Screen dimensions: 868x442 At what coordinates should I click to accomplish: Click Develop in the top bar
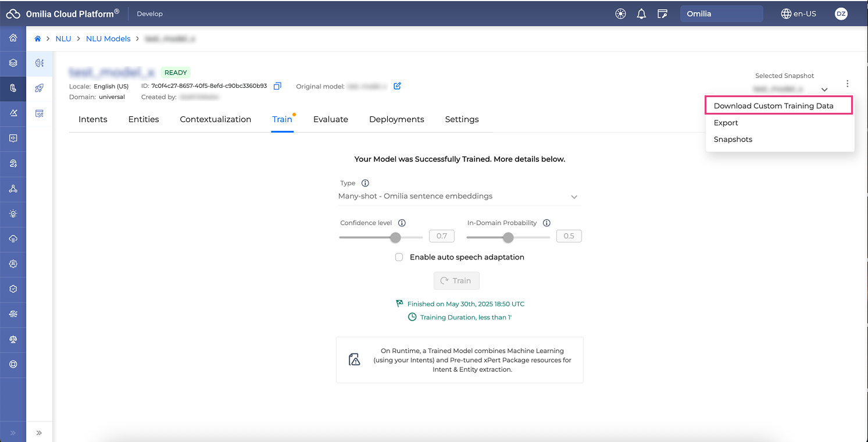150,14
